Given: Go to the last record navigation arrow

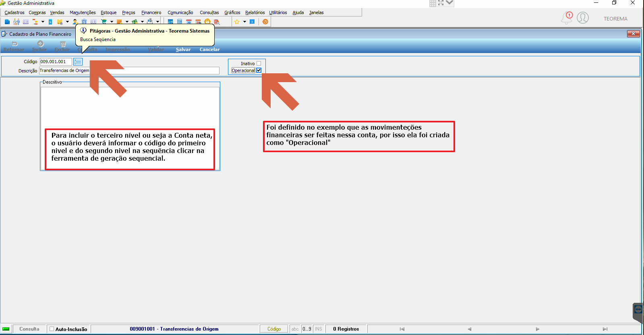Looking at the screenshot, I should coord(605,329).
